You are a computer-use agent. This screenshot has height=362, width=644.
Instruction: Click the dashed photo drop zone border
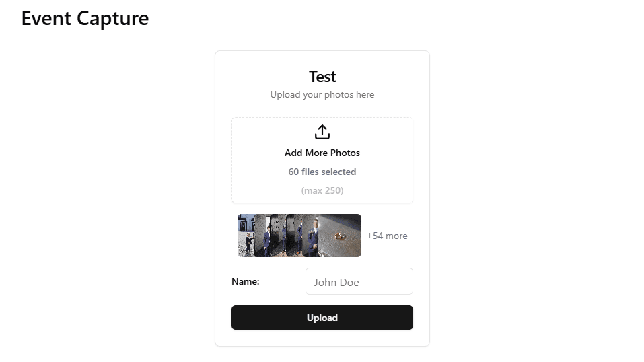click(x=232, y=160)
